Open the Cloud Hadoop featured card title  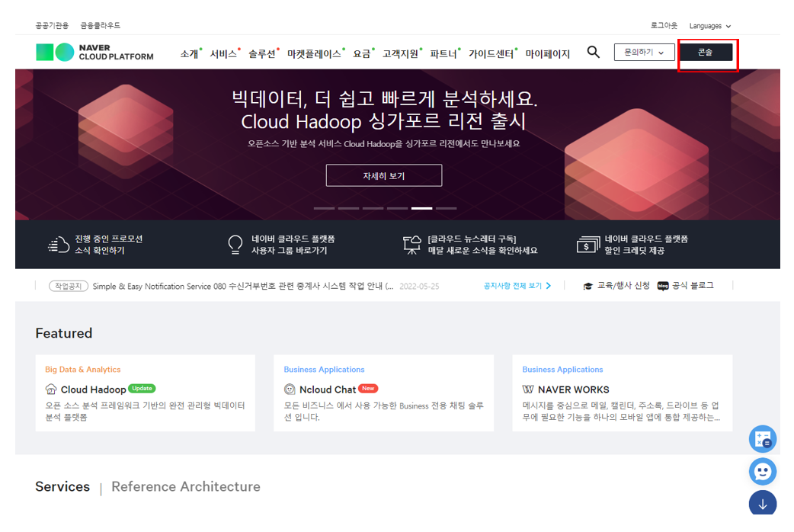pyautogui.click(x=94, y=389)
